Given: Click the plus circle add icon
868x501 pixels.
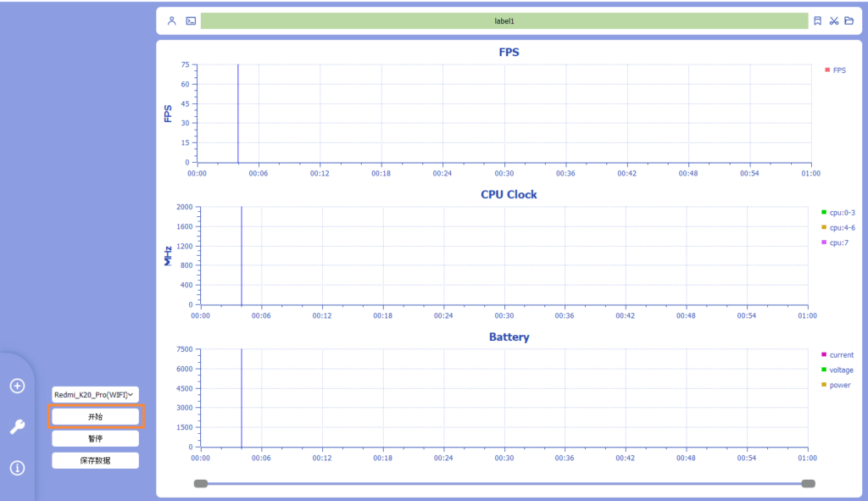Looking at the screenshot, I should click(17, 386).
